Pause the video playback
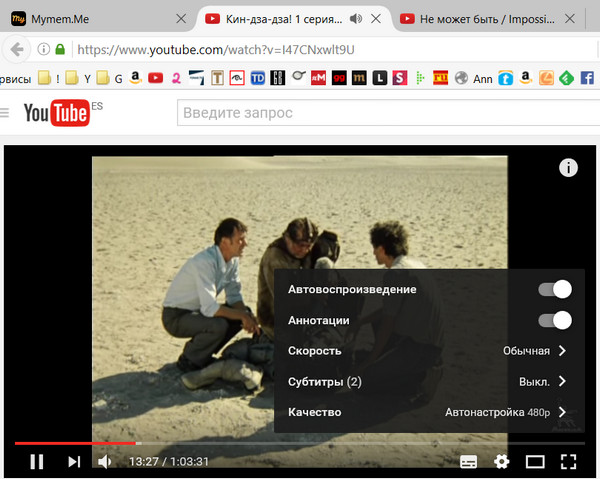This screenshot has height=479, width=600. coord(36,461)
